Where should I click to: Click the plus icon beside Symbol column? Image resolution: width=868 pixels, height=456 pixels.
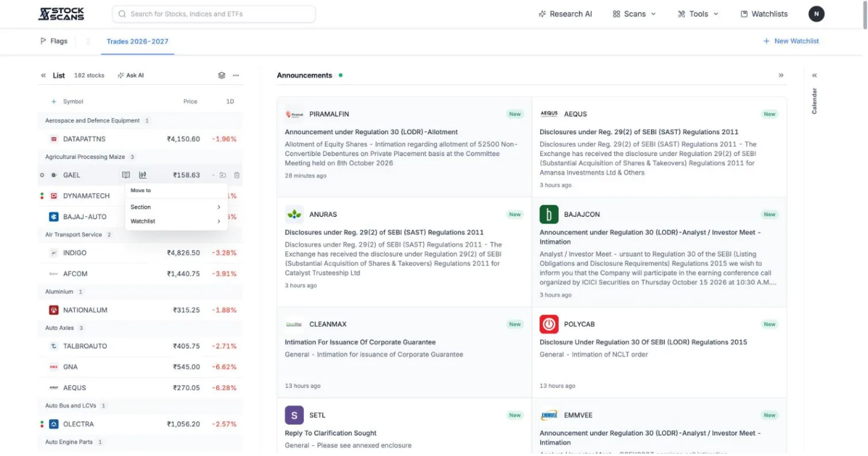coord(54,102)
